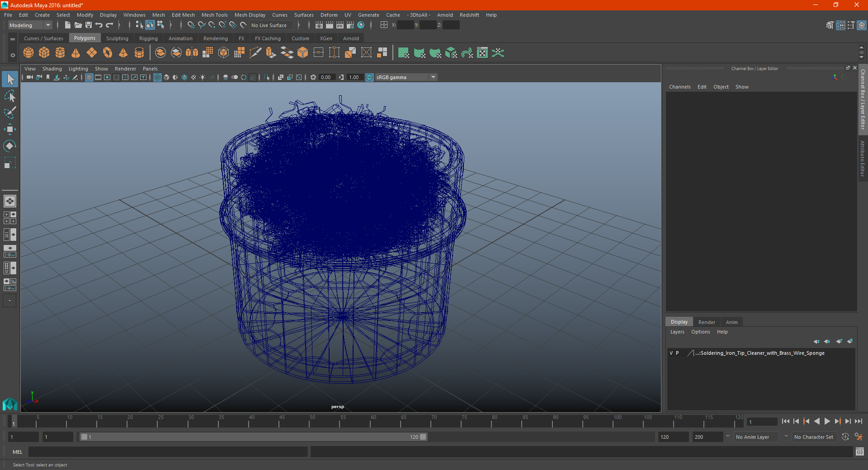Open a scene file icon
Screen dimensions: 868x470
coord(78,25)
